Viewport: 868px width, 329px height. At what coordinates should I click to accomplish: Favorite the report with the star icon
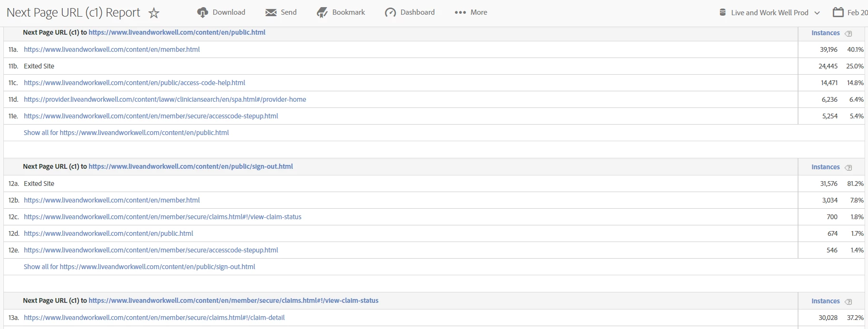(154, 13)
